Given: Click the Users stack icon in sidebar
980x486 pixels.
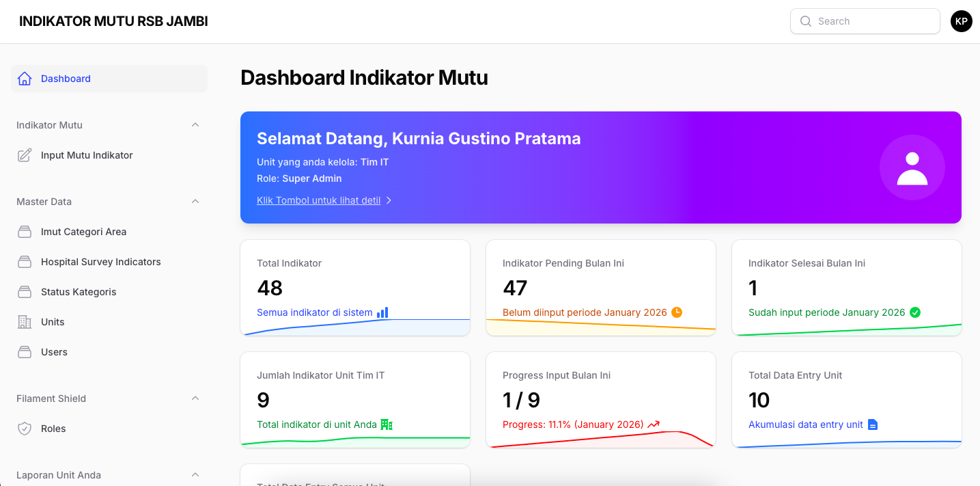Looking at the screenshot, I should pyautogui.click(x=25, y=352).
